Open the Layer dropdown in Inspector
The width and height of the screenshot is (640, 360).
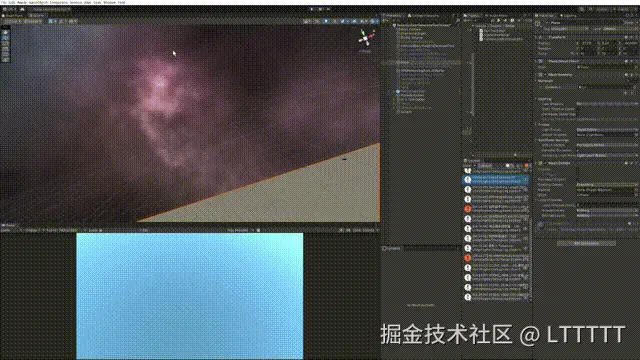click(620, 29)
